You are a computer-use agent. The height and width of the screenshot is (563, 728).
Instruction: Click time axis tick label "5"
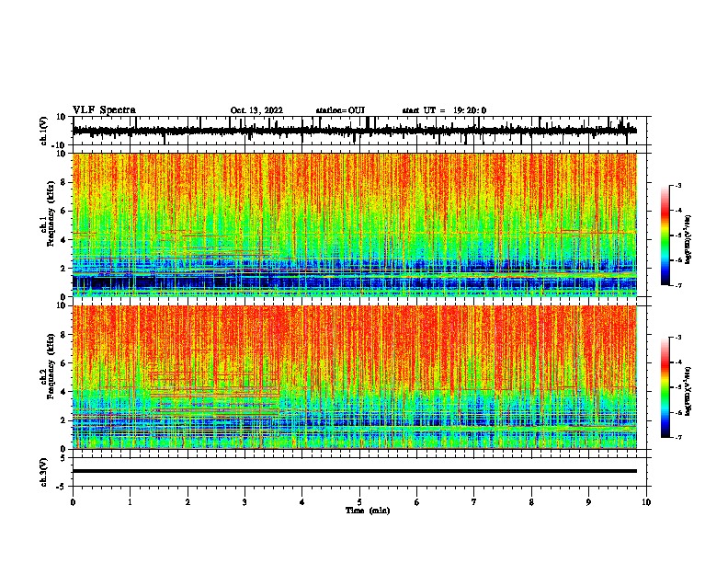pos(359,502)
